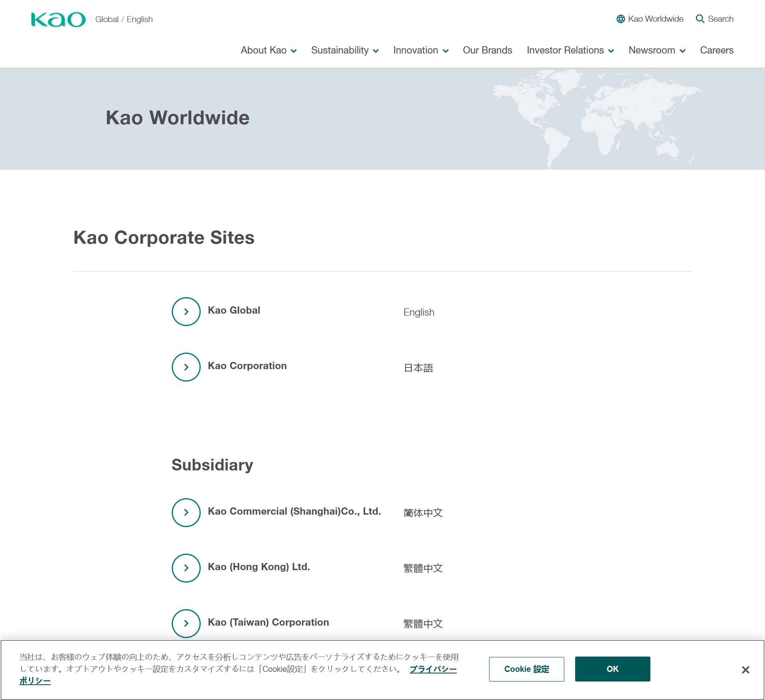This screenshot has width=765, height=700.
Task: Open the Kao Worldwide header link
Action: click(x=650, y=19)
